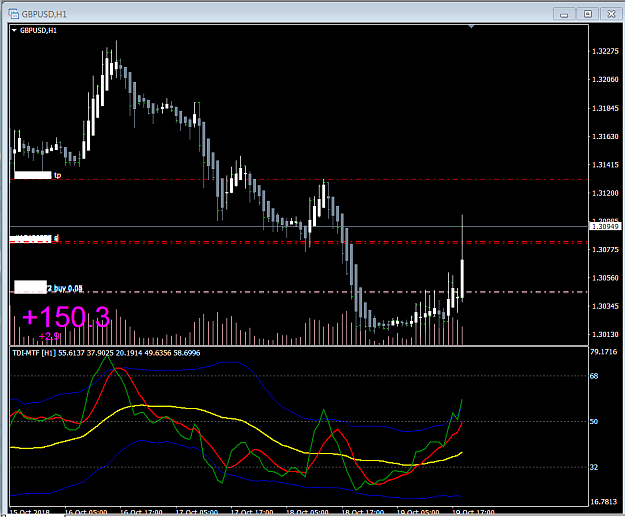Click the indicator level 32 label
The height and width of the screenshot is (517, 625).
pos(594,467)
